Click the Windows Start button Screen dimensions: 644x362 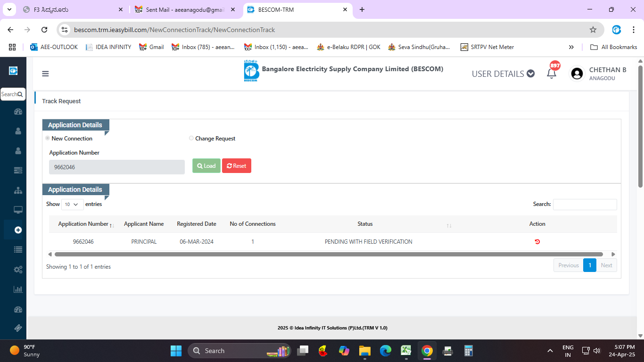tap(176, 351)
